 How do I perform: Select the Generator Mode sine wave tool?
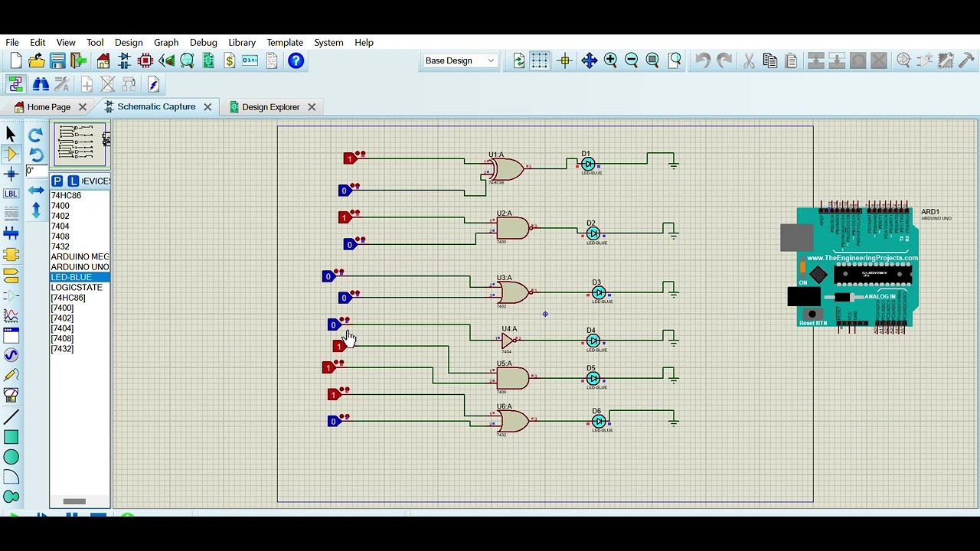coord(11,355)
